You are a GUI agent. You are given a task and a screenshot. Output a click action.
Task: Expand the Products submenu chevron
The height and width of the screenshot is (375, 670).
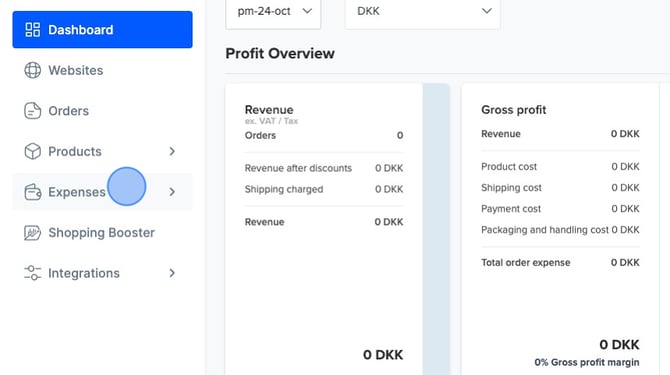tap(172, 151)
